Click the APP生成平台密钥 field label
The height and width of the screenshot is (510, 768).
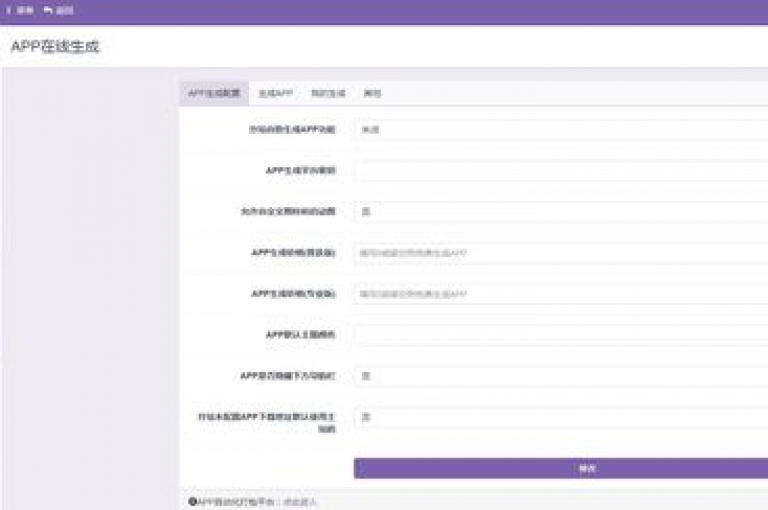300,170
